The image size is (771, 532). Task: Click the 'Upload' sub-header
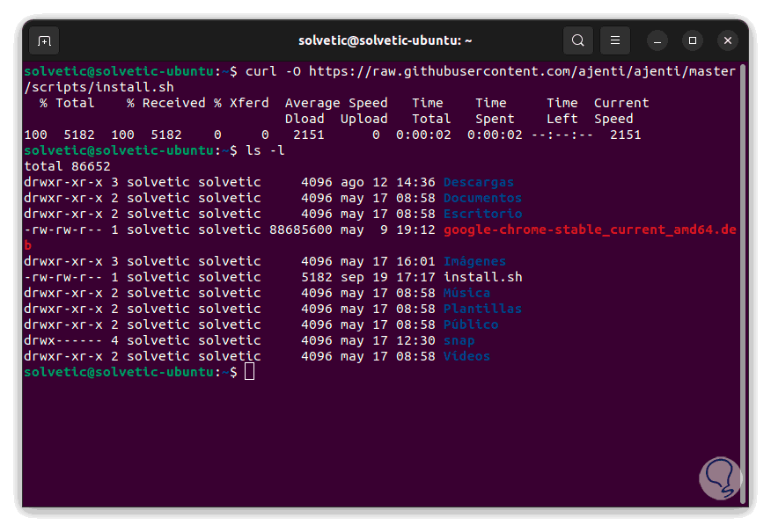[x=363, y=119]
